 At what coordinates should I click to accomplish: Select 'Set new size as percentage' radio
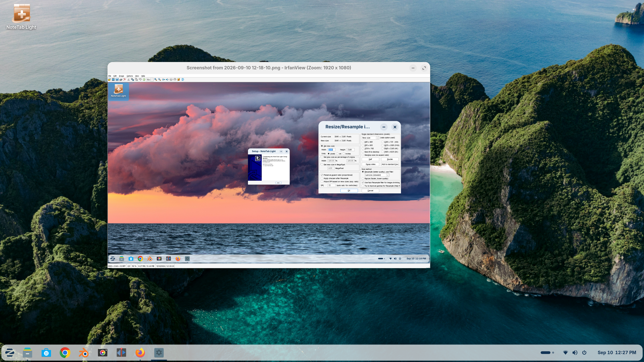[322, 157]
